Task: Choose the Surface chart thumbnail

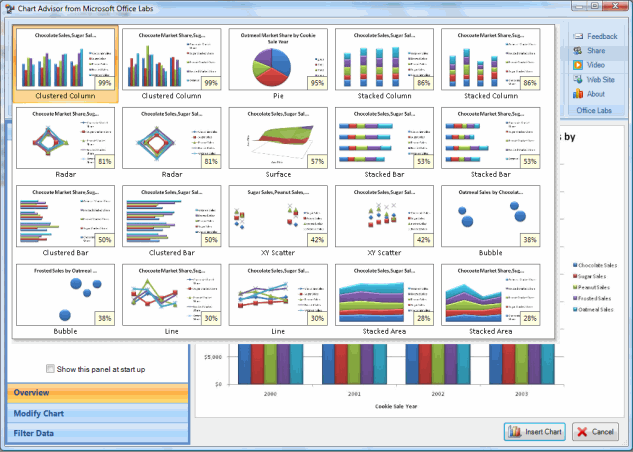Action: [x=278, y=138]
